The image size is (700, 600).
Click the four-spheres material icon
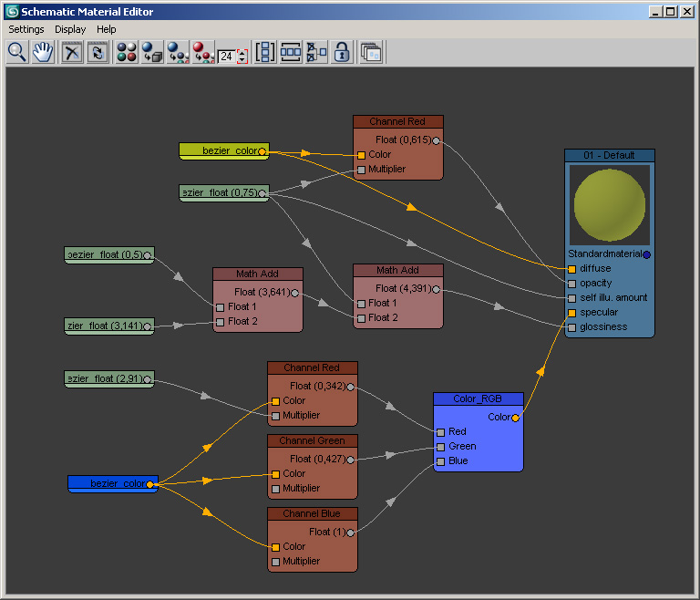[127, 52]
